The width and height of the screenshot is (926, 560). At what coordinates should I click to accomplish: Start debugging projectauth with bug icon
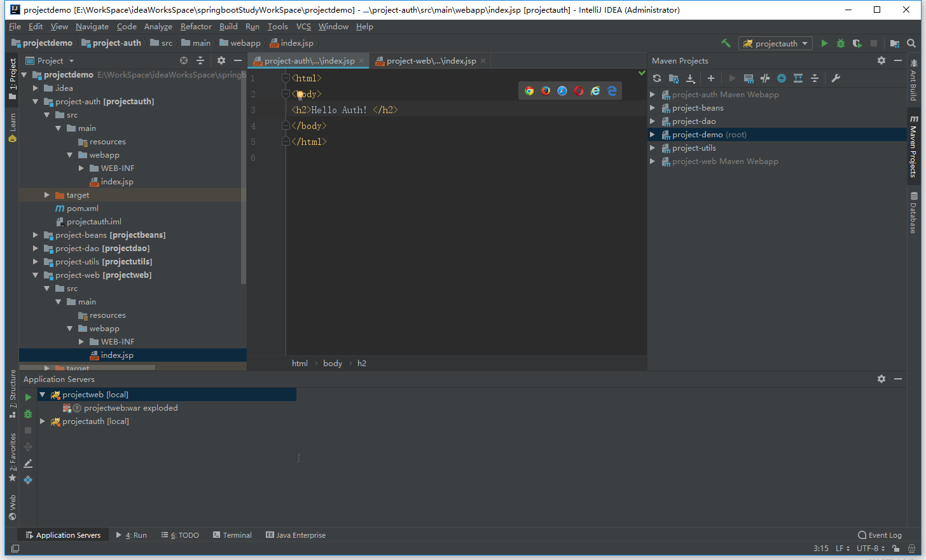pyautogui.click(x=841, y=43)
